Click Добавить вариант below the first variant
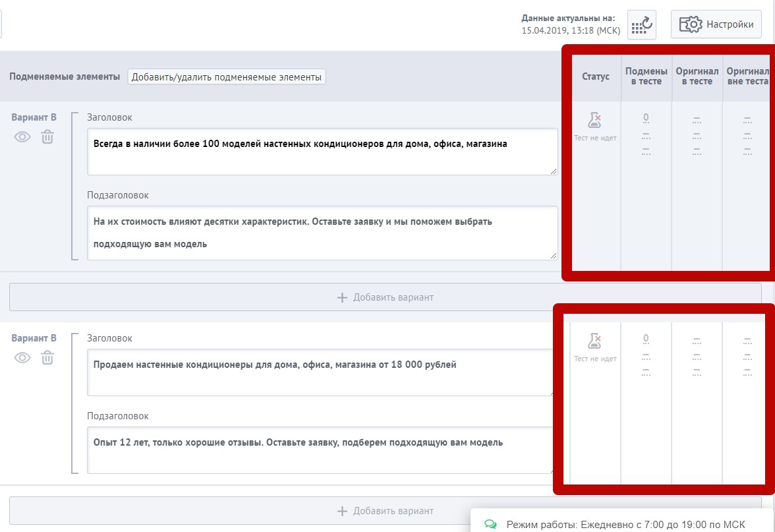 coord(385,297)
